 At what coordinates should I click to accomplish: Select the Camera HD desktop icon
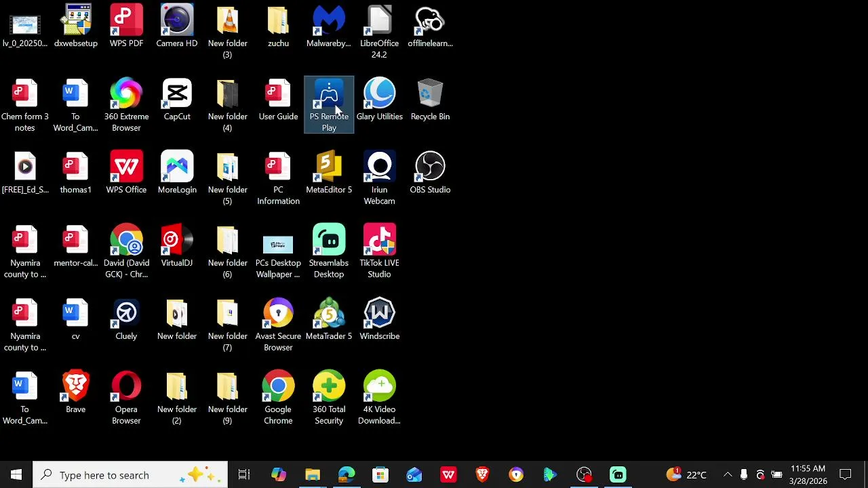tap(177, 26)
